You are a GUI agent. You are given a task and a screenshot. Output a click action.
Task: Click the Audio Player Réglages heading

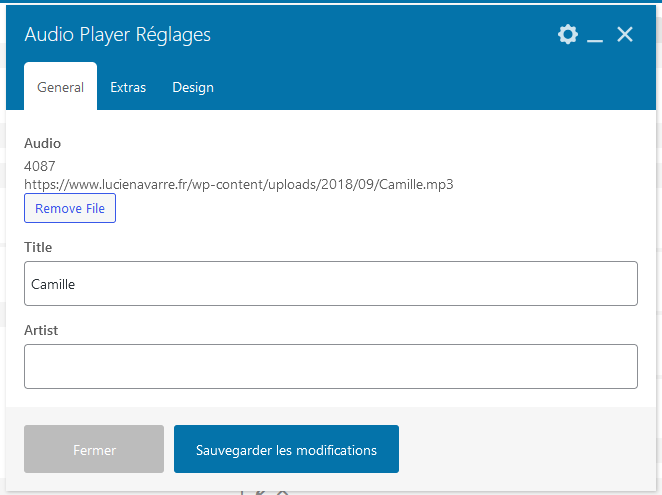click(117, 34)
